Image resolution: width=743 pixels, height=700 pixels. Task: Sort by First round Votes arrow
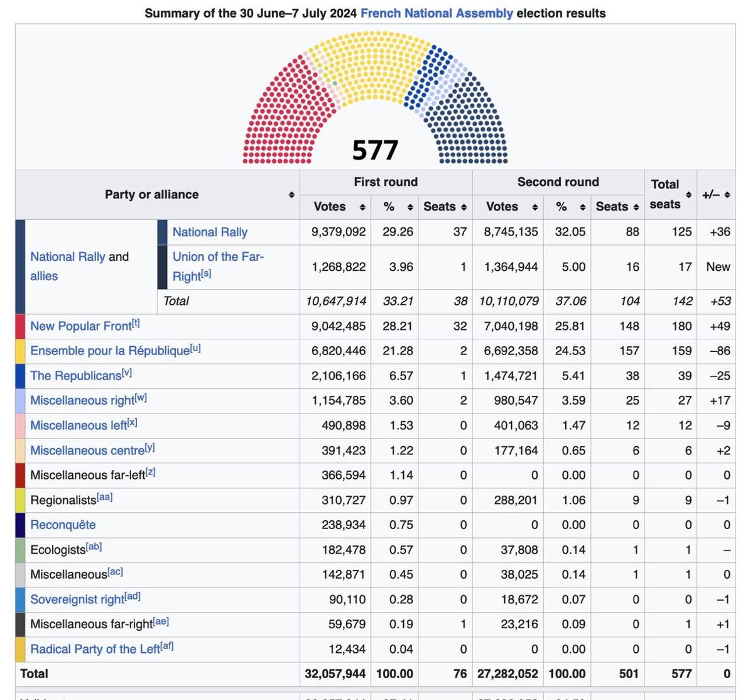tap(362, 207)
